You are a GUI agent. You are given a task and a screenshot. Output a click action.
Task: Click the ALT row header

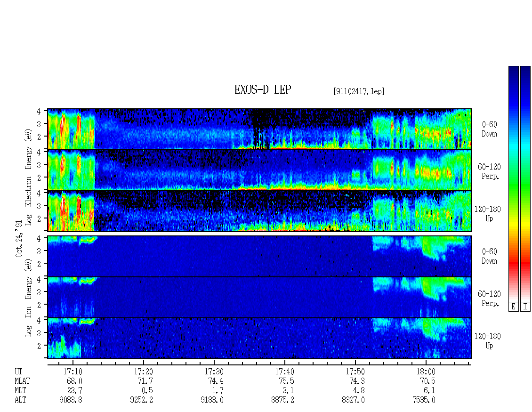tap(20, 400)
